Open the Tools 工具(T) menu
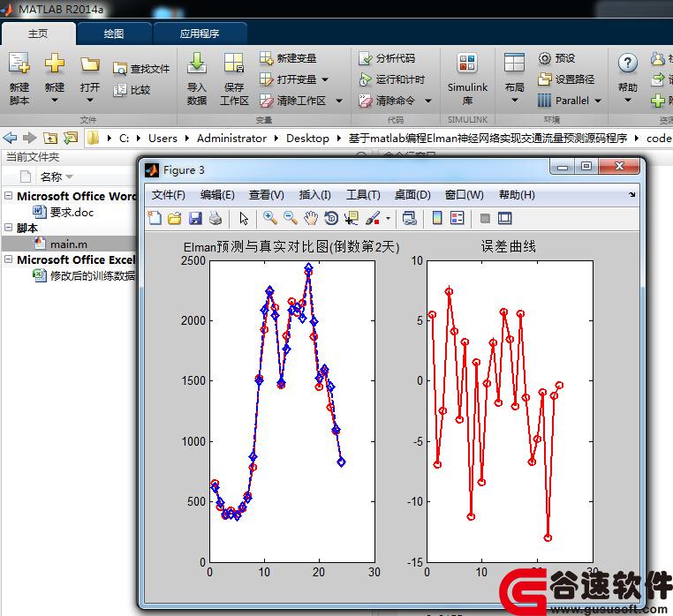Viewport: 673px width, 616px height. [x=363, y=195]
